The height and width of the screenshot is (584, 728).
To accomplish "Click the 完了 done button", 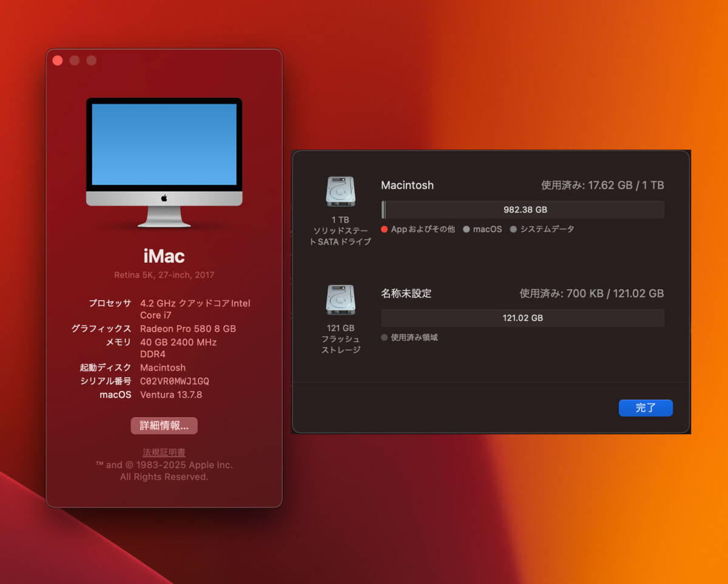I will click(645, 408).
